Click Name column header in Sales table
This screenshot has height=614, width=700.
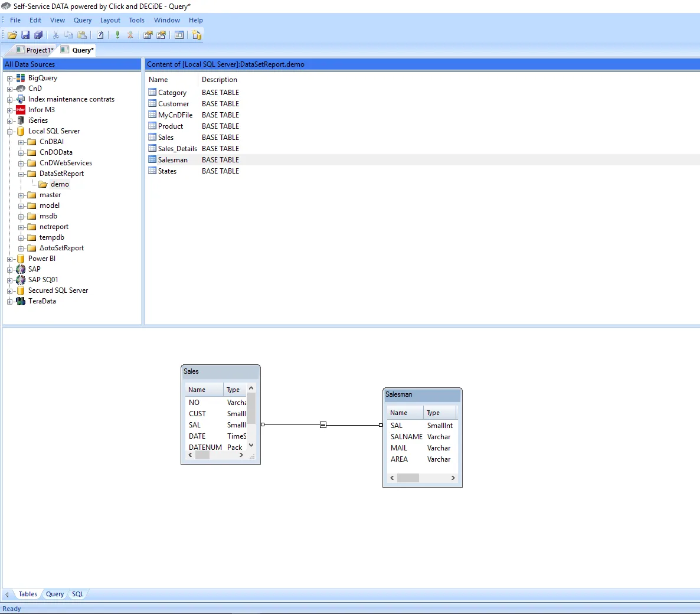204,390
